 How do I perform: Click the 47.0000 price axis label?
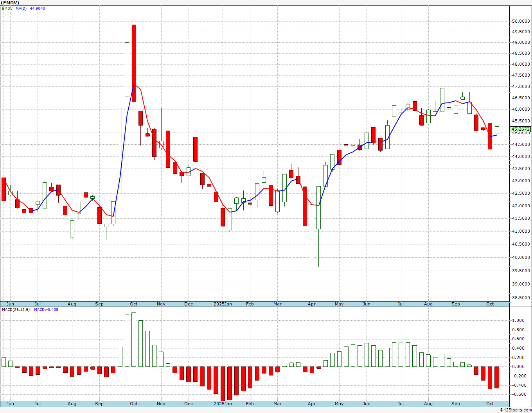click(x=521, y=86)
